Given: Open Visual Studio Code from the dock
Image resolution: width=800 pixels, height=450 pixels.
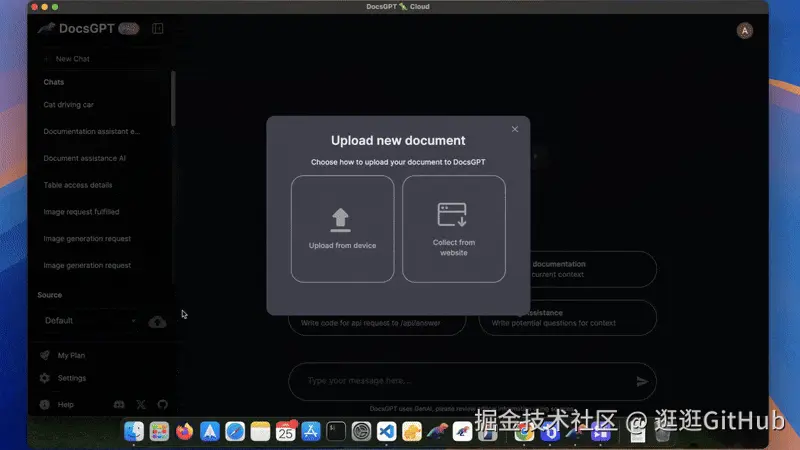Looking at the screenshot, I should pos(386,432).
